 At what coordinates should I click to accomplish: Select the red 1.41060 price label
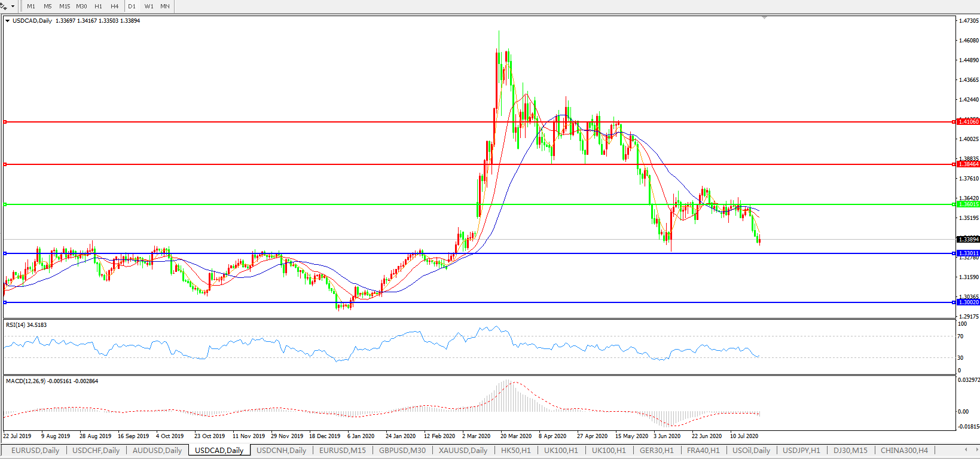(968, 122)
